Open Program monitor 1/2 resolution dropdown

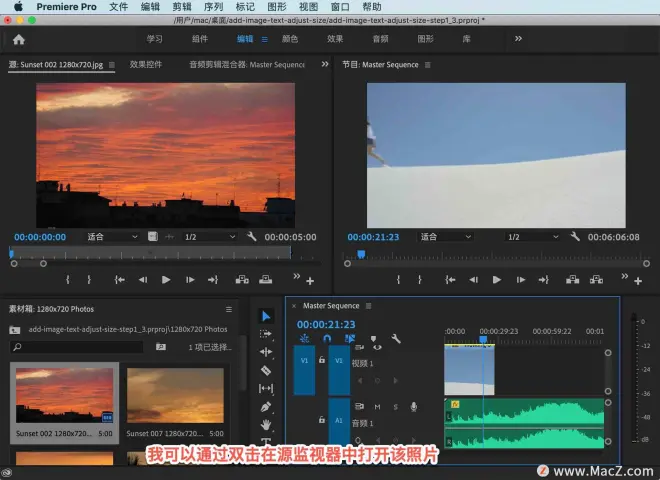pos(533,237)
